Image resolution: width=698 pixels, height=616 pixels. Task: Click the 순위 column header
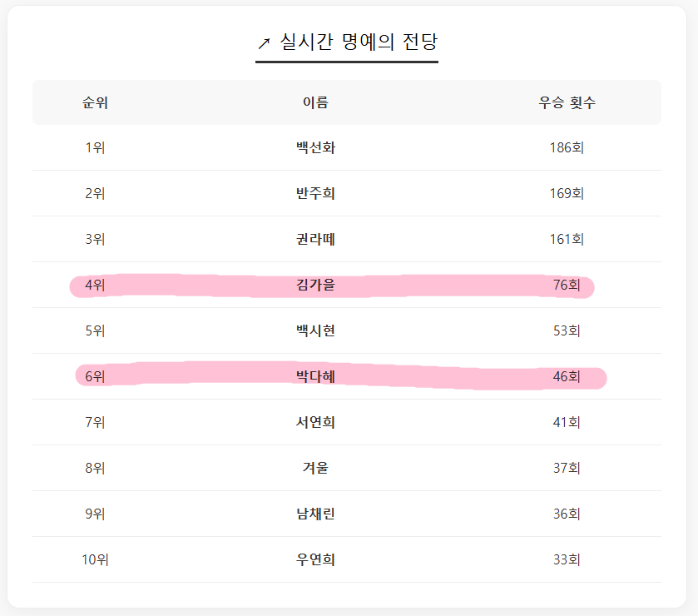tap(95, 103)
